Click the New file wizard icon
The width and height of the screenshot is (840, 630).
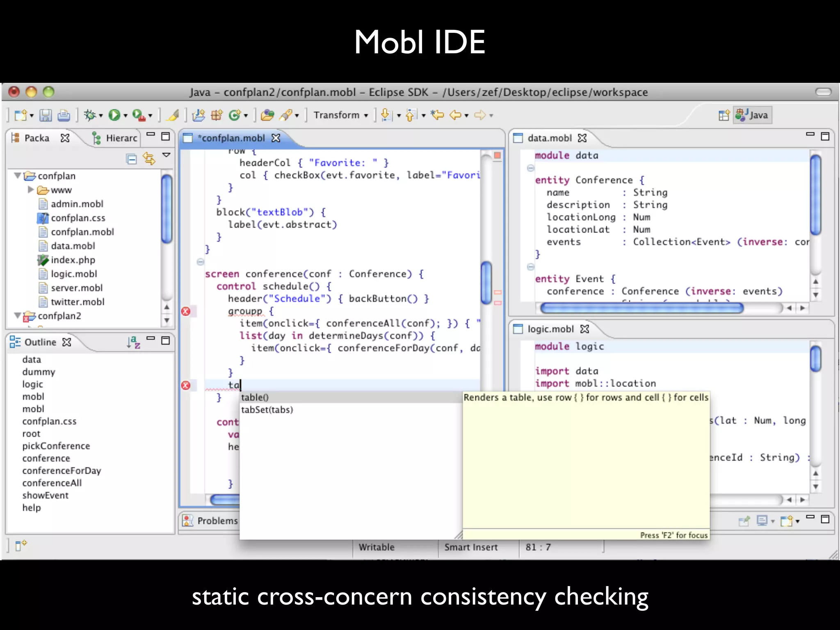pyautogui.click(x=20, y=115)
